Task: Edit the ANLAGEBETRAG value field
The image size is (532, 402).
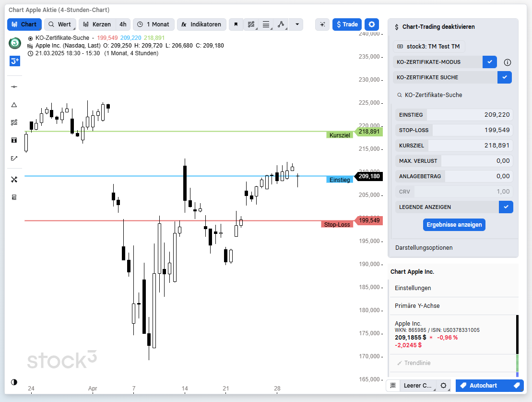Action: pos(479,176)
